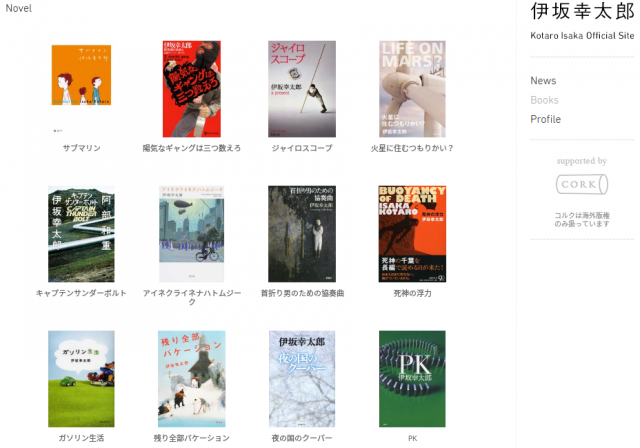Click the 夜の国のクーパー title link
This screenshot has width=640, height=448.
(302, 438)
